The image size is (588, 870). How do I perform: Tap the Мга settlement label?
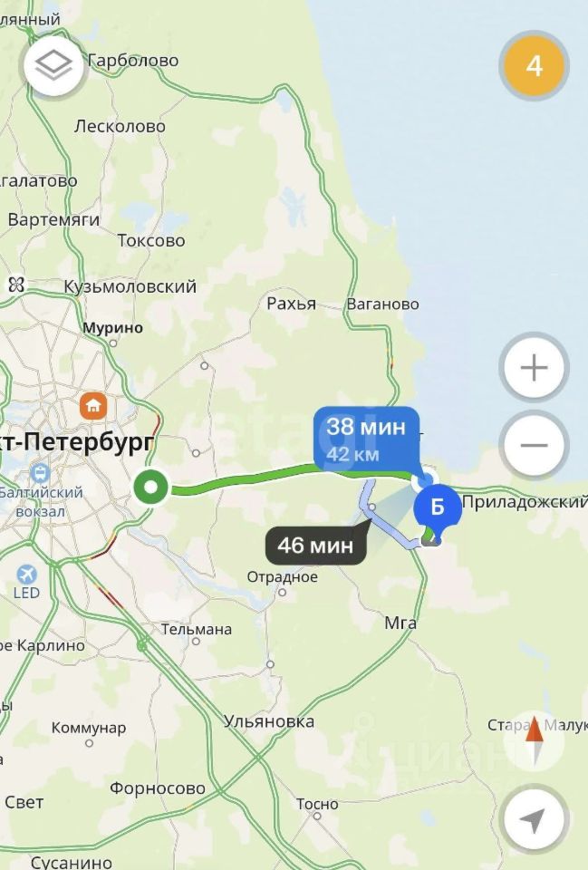tap(400, 623)
